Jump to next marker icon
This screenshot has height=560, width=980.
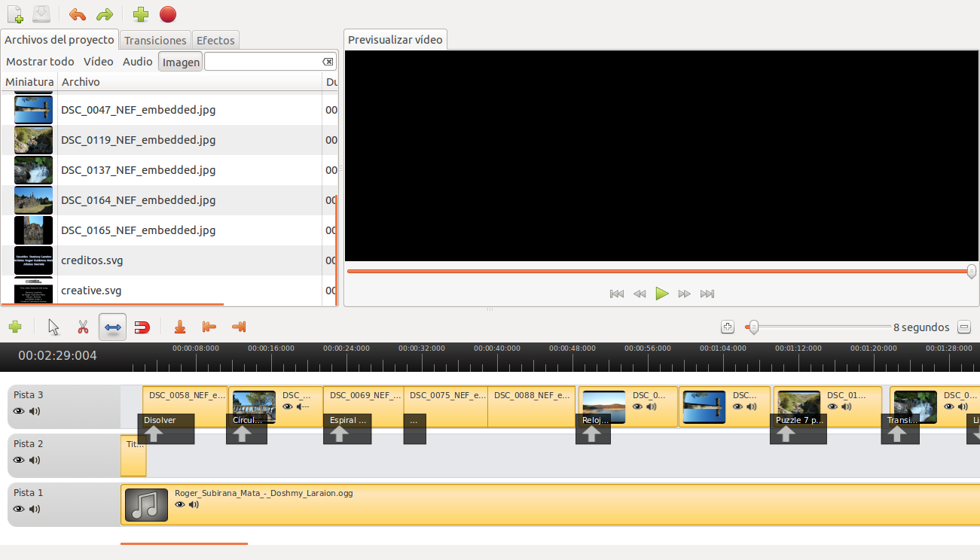click(239, 327)
